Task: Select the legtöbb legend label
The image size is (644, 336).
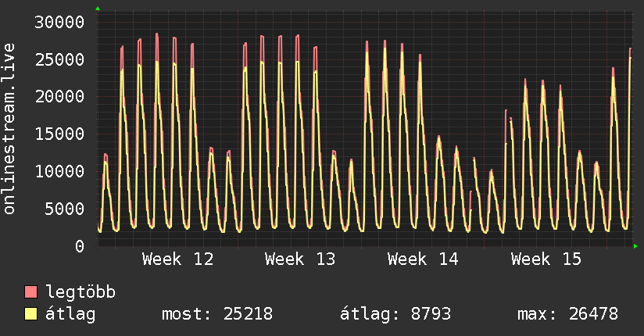Action: point(80,291)
